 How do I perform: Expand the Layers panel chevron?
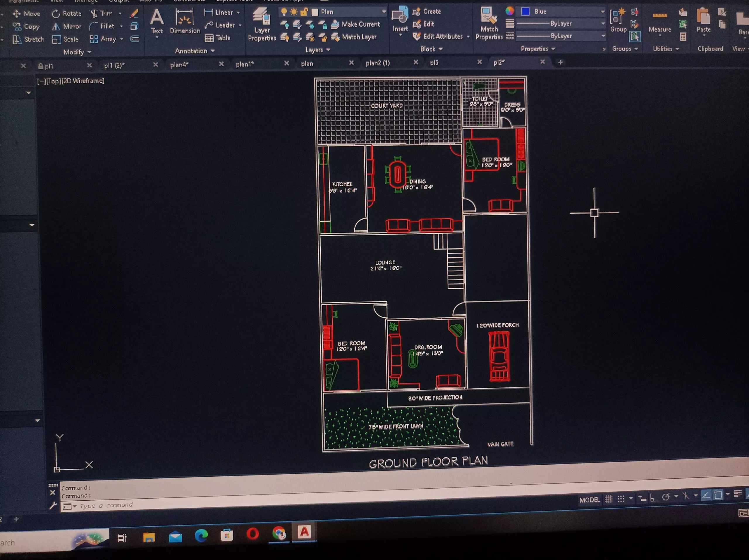pyautogui.click(x=328, y=50)
